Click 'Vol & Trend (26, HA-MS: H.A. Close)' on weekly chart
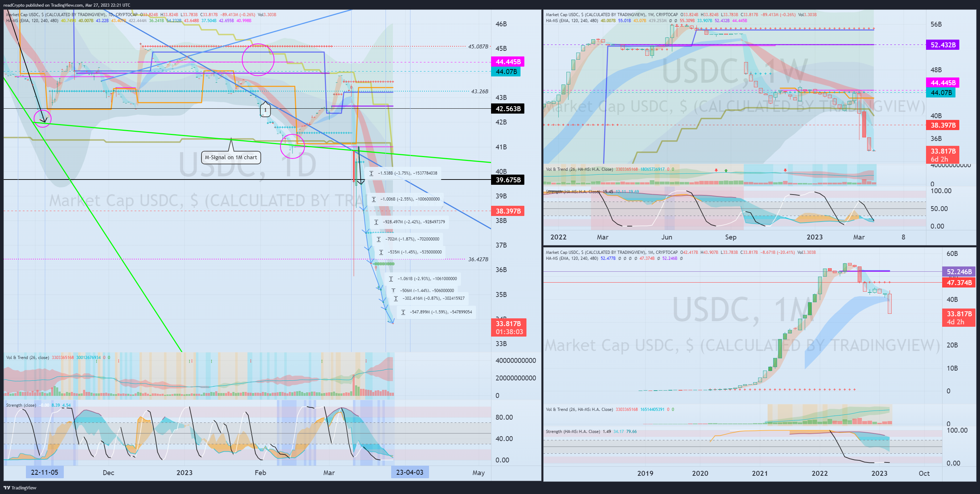The height and width of the screenshot is (494, 980). [x=579, y=169]
